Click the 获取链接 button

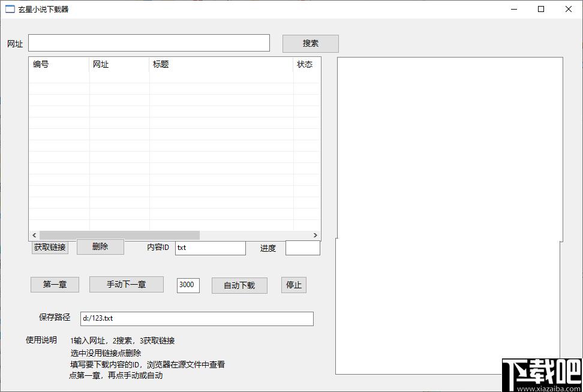tap(50, 247)
